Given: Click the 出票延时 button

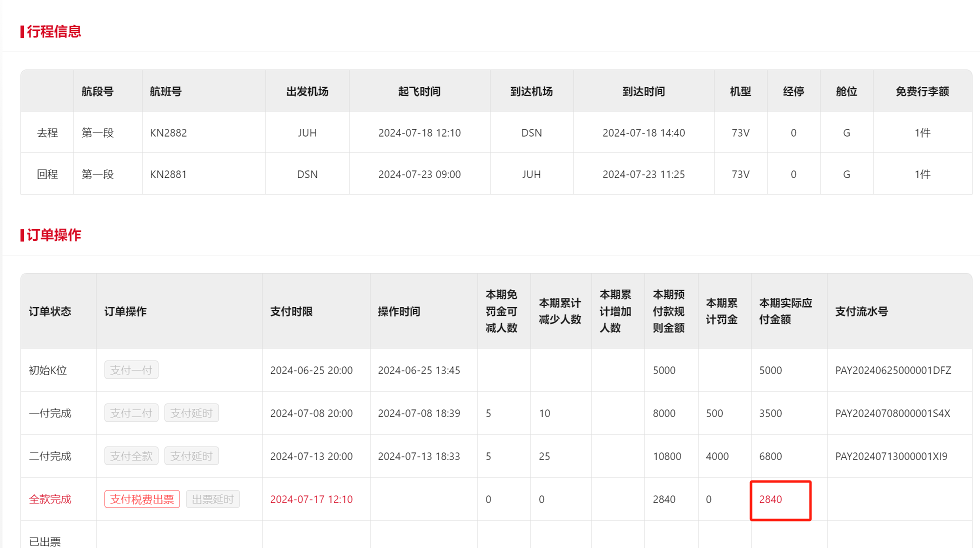Looking at the screenshot, I should pos(212,499).
